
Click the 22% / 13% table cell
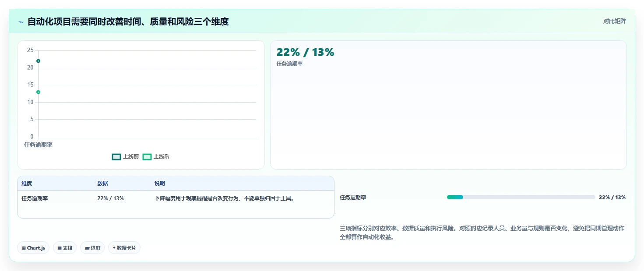coord(110,198)
